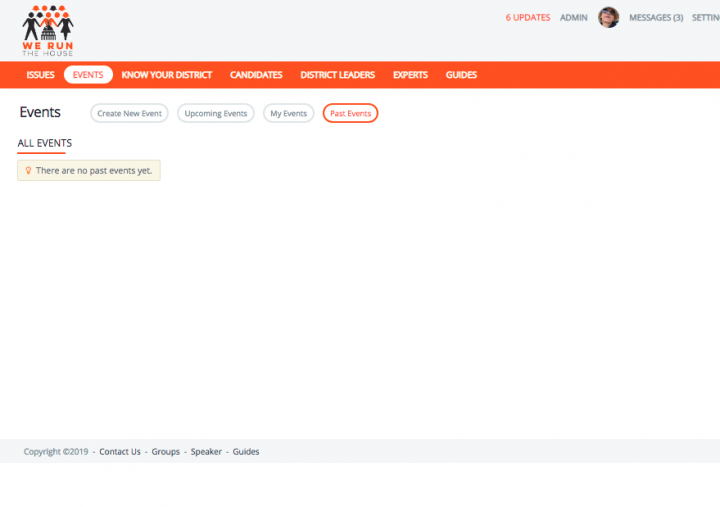Click the Copyright ©2019 text
This screenshot has height=507, width=720.
pyautogui.click(x=56, y=452)
